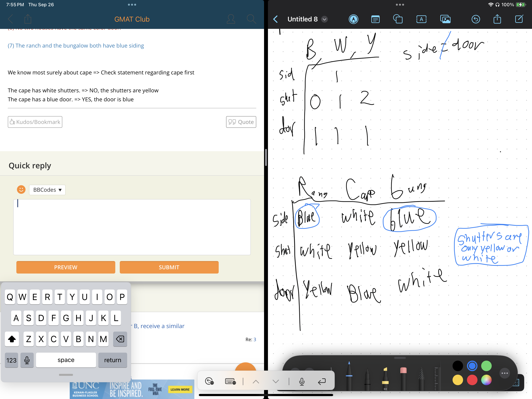532x399 pixels.
Task: Tap the markup pen icon in the Notes toolbar
Action: click(353, 19)
